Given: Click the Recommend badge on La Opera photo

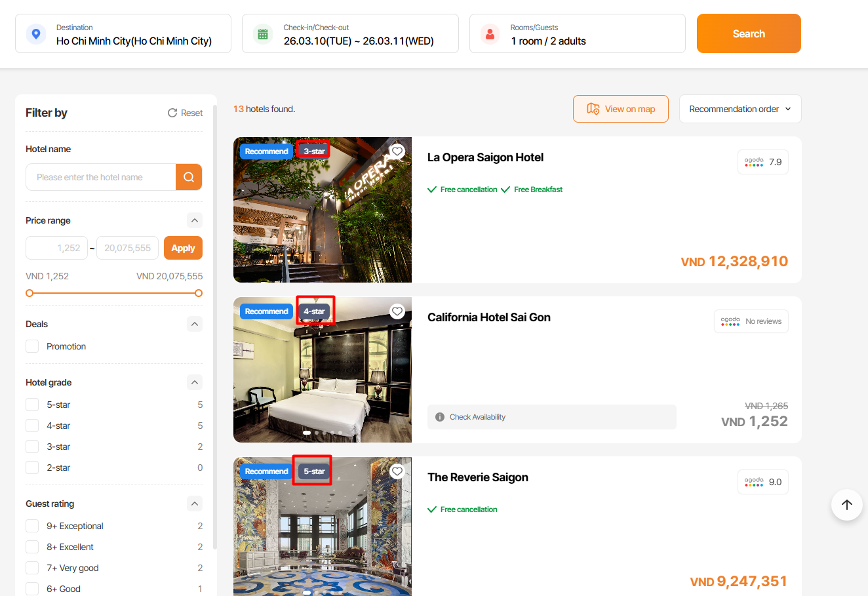Looking at the screenshot, I should tap(266, 151).
